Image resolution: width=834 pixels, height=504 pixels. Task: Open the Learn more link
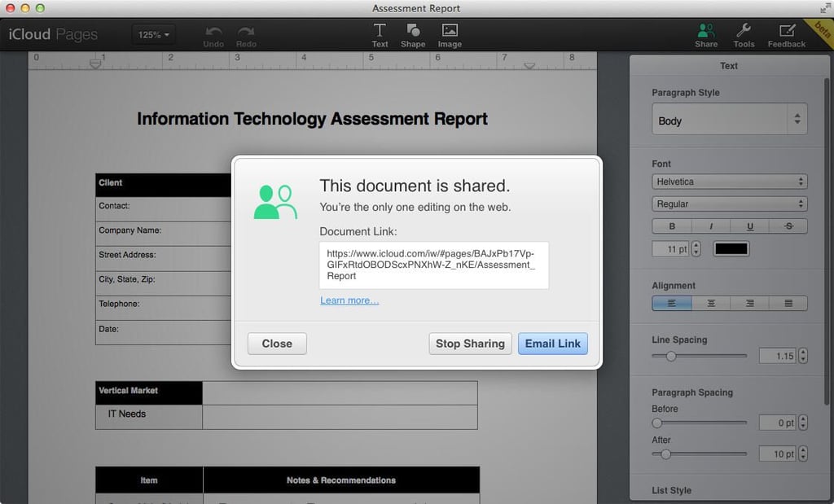tap(349, 300)
